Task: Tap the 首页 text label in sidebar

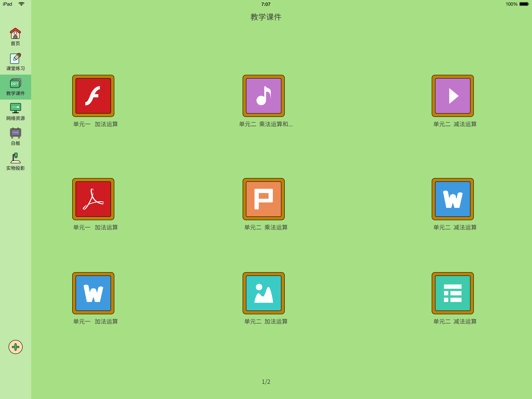Action: tap(15, 44)
